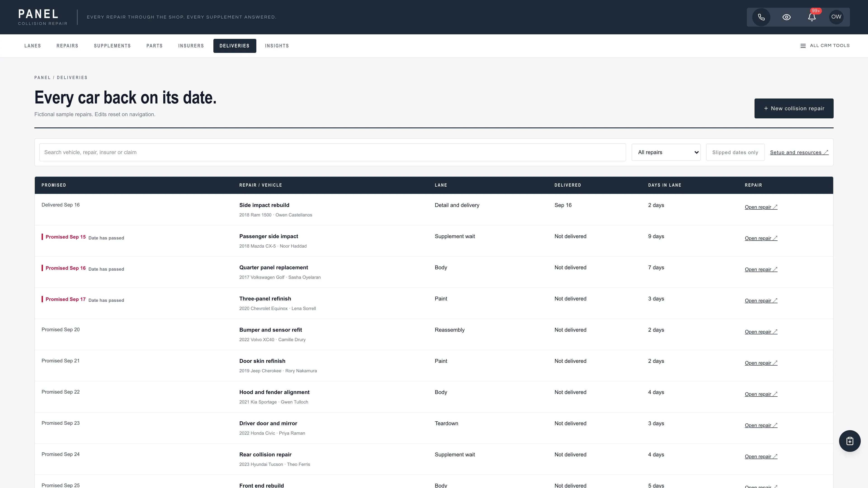This screenshot has width=868, height=488.
Task: Select the Lanes tab
Action: pyautogui.click(x=33, y=46)
